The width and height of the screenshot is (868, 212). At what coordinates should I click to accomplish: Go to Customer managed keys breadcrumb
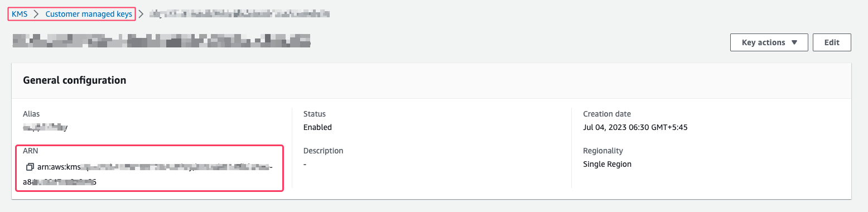point(89,14)
